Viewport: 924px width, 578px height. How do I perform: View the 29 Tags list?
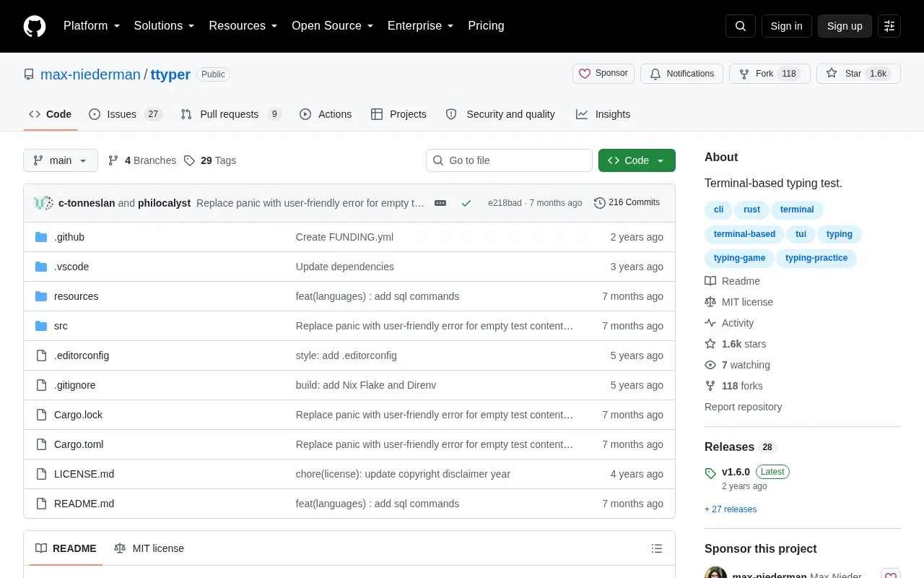tap(210, 160)
